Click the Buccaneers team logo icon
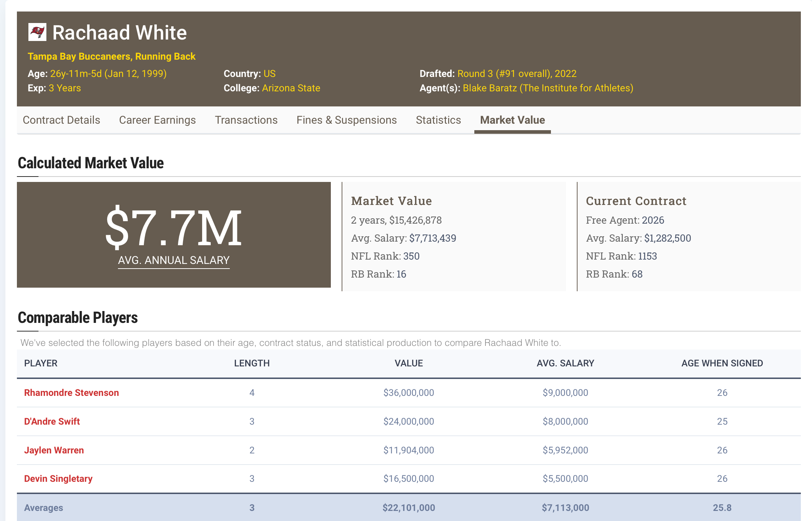 pos(37,32)
